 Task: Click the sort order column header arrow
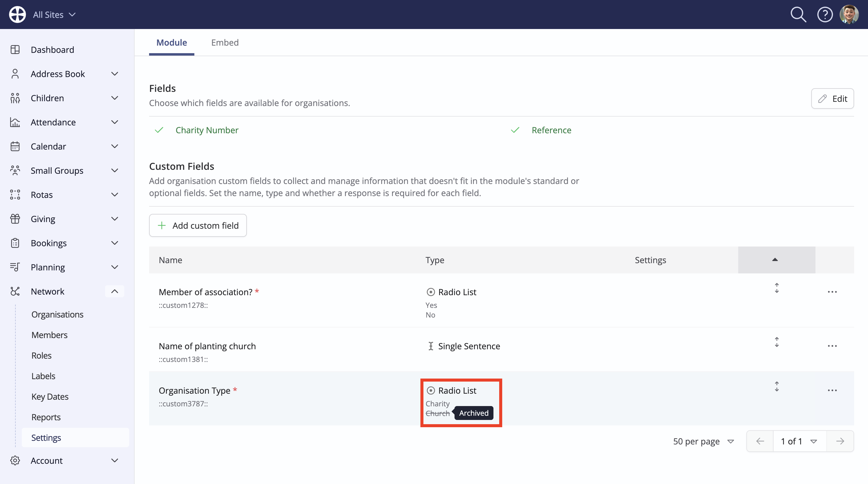click(x=775, y=260)
